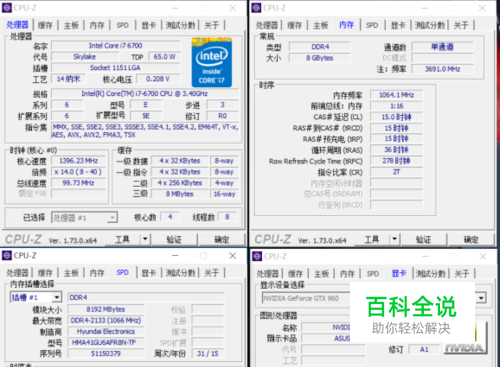Select 内存 tab in graphics window
The image size is (500, 367).
tap(347, 274)
